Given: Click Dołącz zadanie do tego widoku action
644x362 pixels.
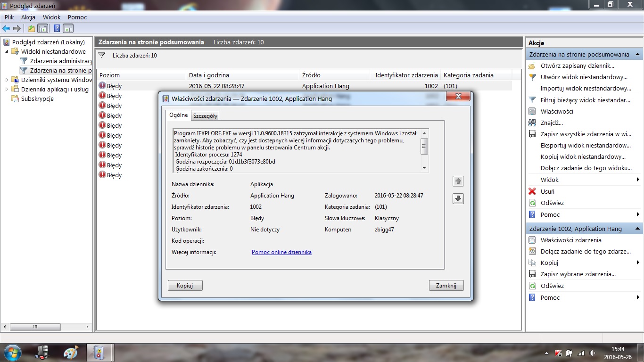Looking at the screenshot, I should point(586,168).
